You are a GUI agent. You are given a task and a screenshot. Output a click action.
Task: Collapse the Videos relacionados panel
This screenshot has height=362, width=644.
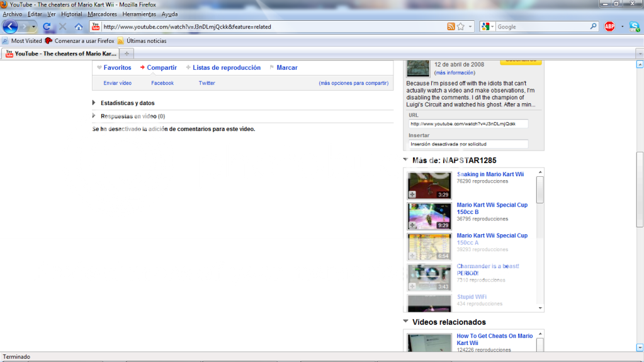tap(406, 322)
